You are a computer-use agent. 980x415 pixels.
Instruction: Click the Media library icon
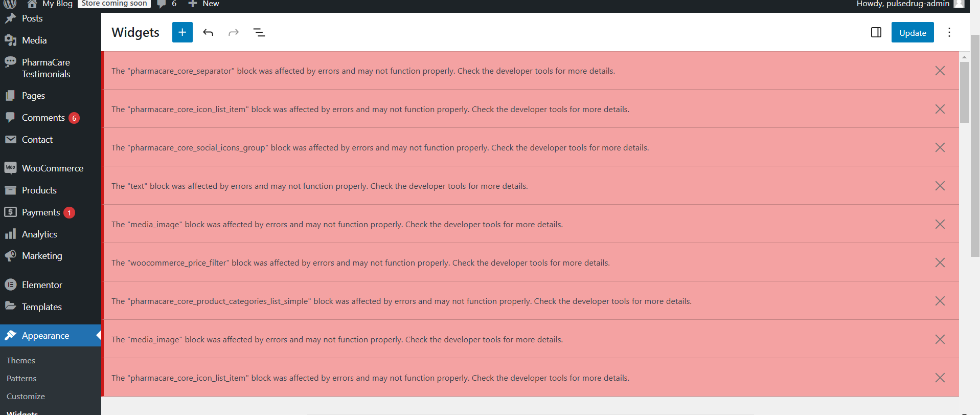click(10, 40)
